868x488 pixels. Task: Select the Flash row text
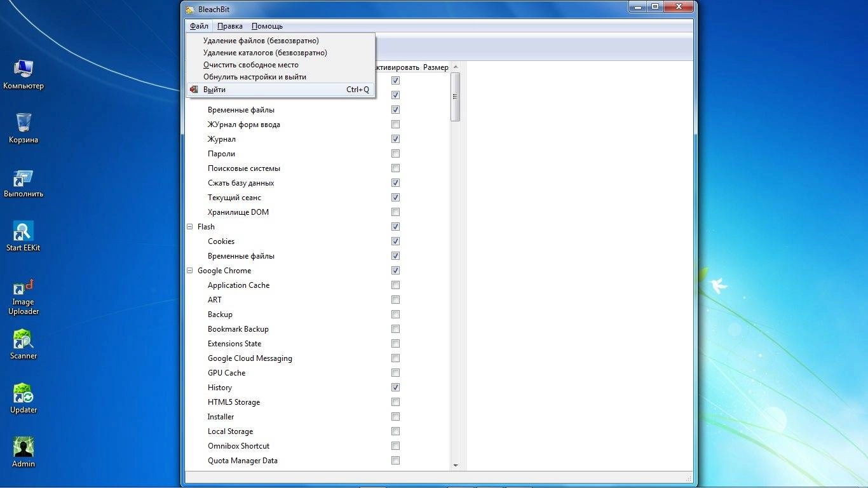coord(206,227)
